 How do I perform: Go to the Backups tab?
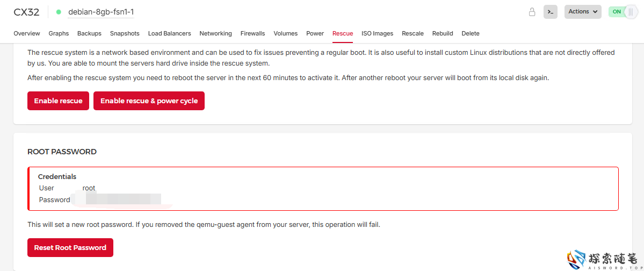89,33
